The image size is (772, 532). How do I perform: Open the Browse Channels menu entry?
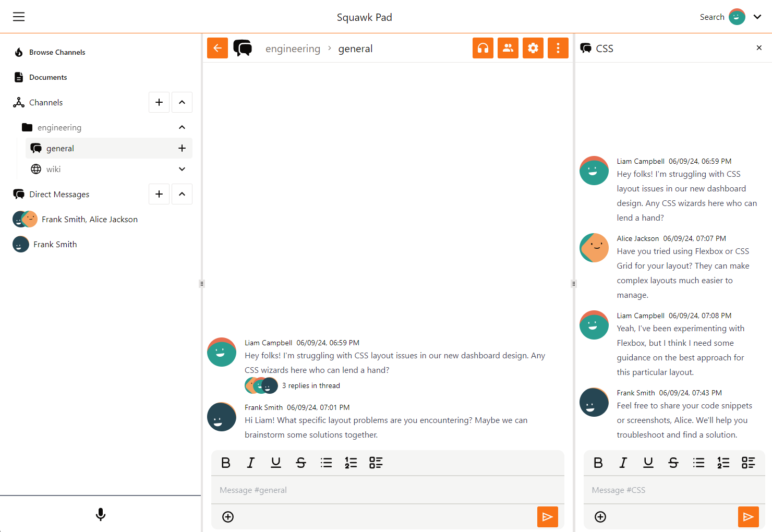pyautogui.click(x=57, y=52)
